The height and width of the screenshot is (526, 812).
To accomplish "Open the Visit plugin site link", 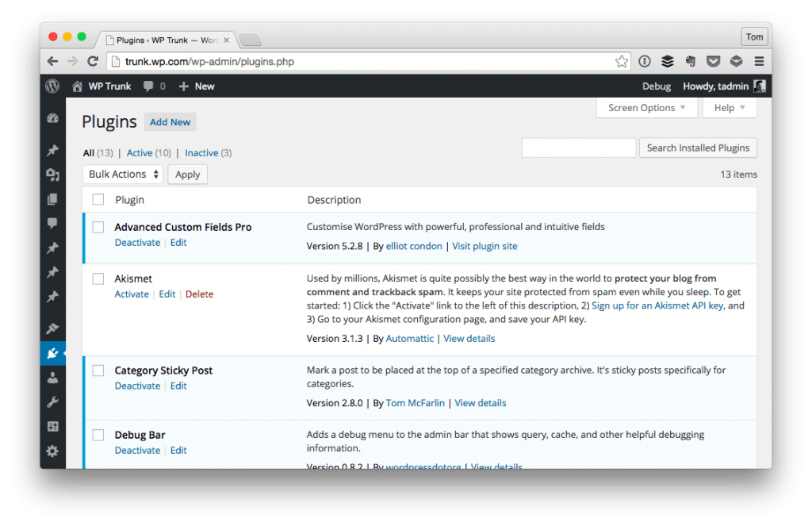I will (x=485, y=246).
